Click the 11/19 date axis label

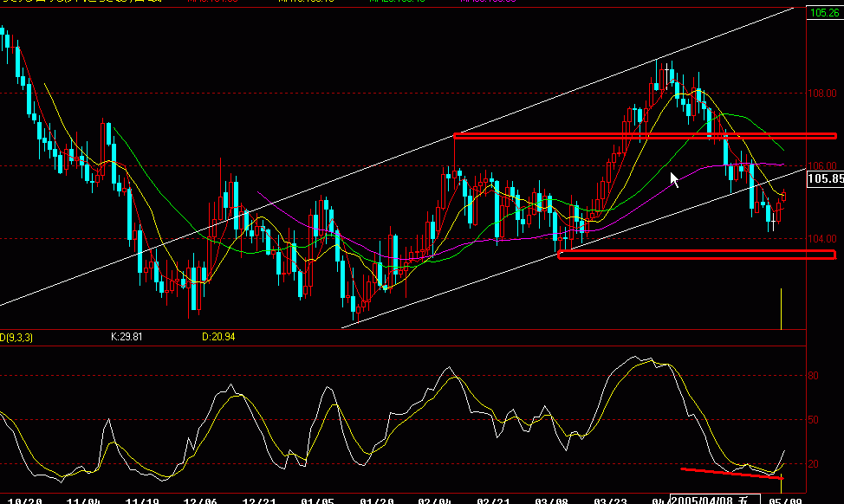pyautogui.click(x=142, y=501)
